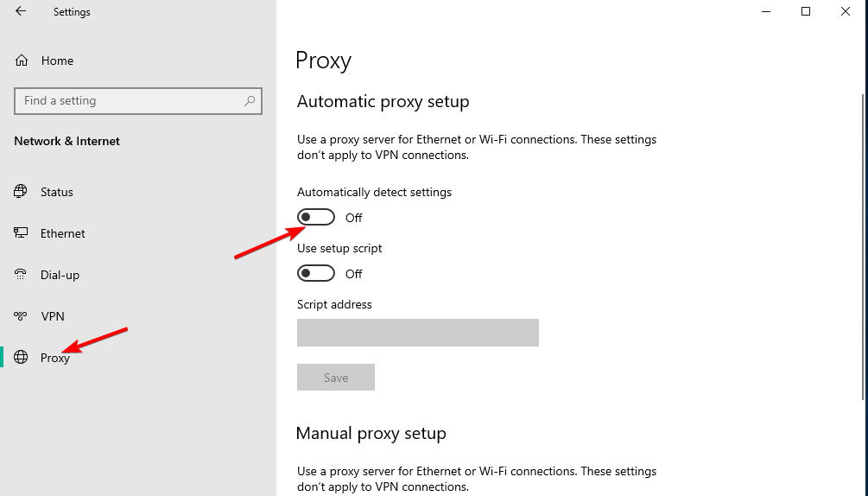
Task: Select the VPN icon
Action: [21, 316]
